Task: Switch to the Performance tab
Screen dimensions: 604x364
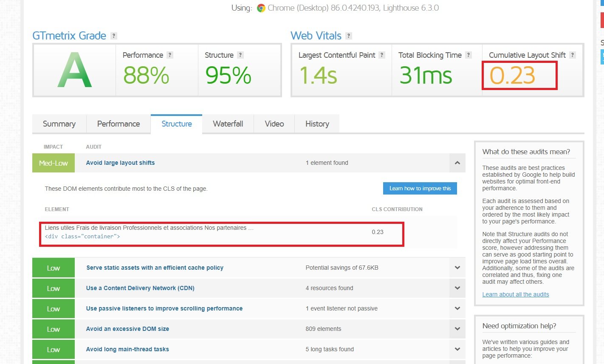Action: coord(119,124)
